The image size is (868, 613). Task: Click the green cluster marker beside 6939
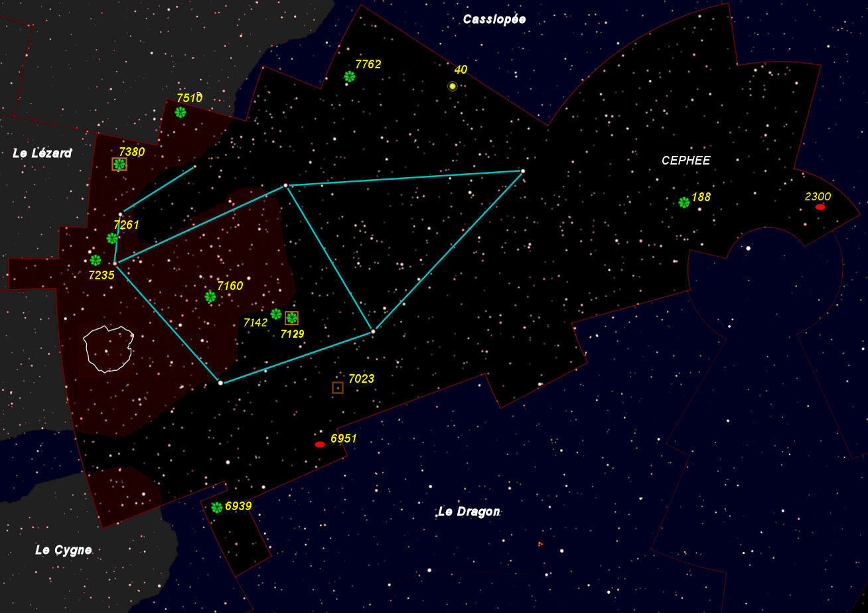click(217, 508)
